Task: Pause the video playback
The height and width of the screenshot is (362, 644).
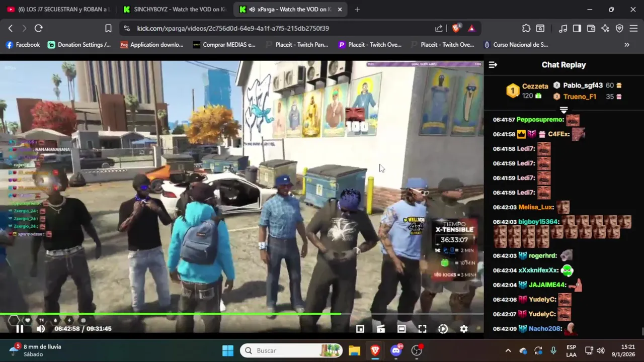Action: (x=20, y=329)
